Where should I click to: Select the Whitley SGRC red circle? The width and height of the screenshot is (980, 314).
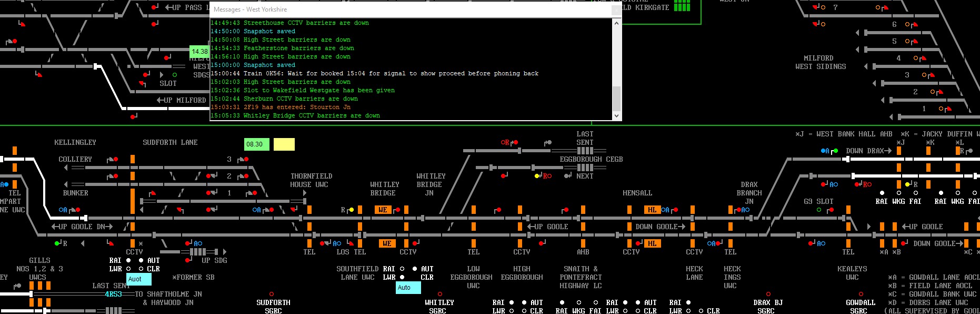[x=440, y=294]
